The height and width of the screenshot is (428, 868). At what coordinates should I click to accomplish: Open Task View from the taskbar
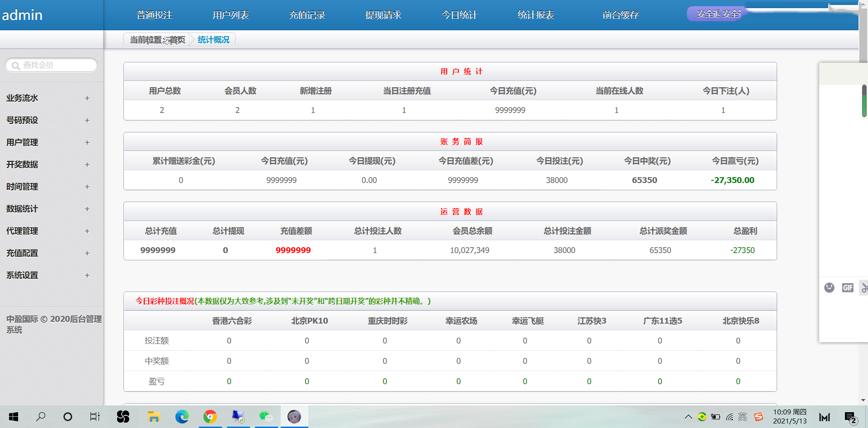94,416
